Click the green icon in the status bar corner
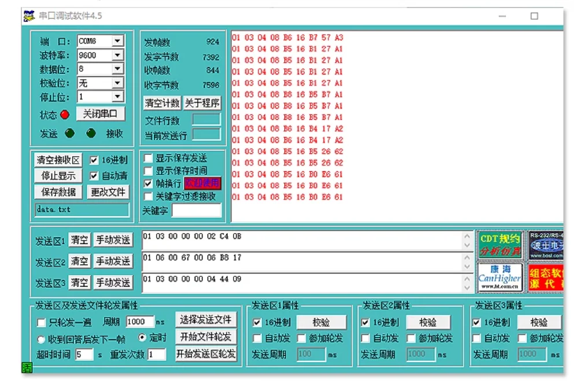Viewport: 588px width, 381px height. click(27, 368)
